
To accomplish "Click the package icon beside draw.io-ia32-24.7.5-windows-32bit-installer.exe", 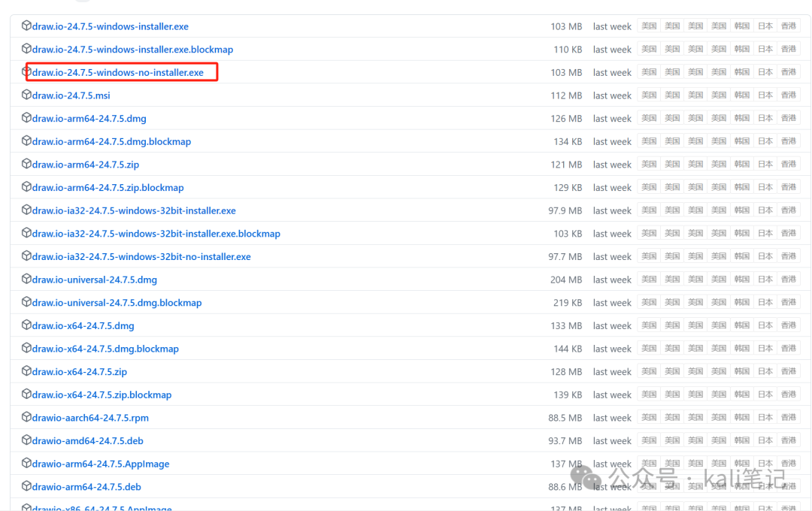I will 26,210.
